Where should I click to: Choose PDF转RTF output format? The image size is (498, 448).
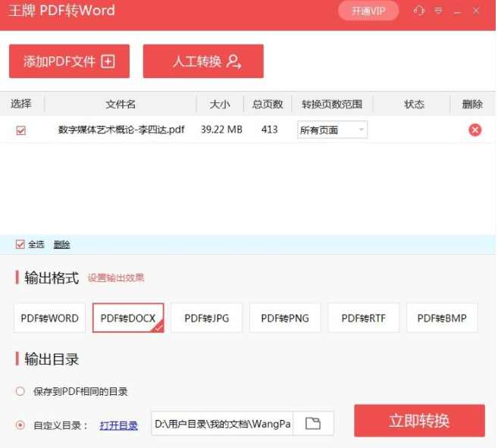pyautogui.click(x=364, y=318)
